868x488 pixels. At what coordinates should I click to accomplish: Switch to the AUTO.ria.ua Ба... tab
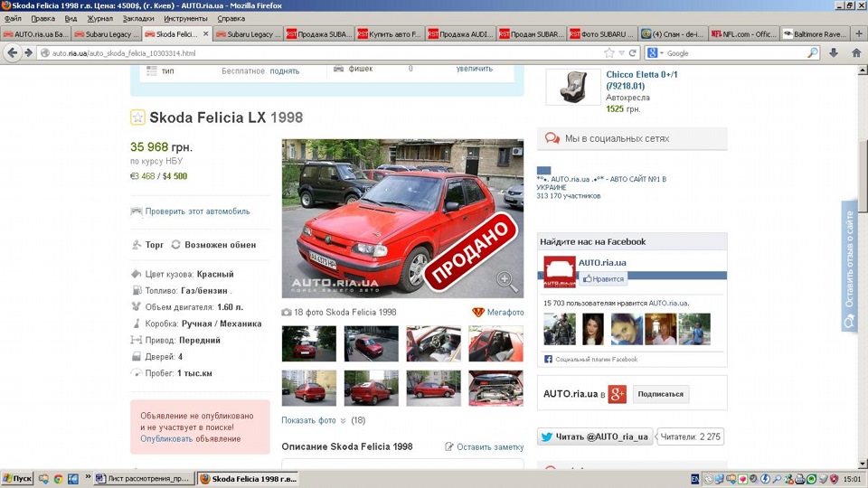click(x=36, y=33)
